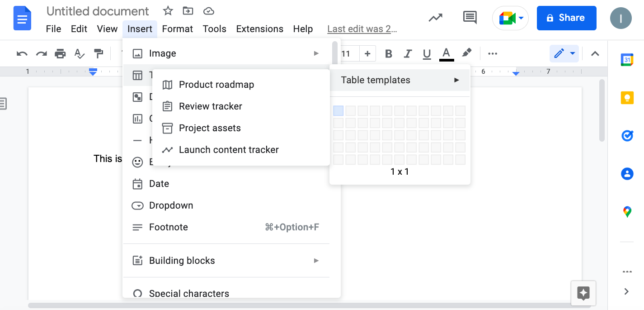Expand the Table templates submenu
Image resolution: width=644 pixels, height=310 pixels.
[400, 80]
